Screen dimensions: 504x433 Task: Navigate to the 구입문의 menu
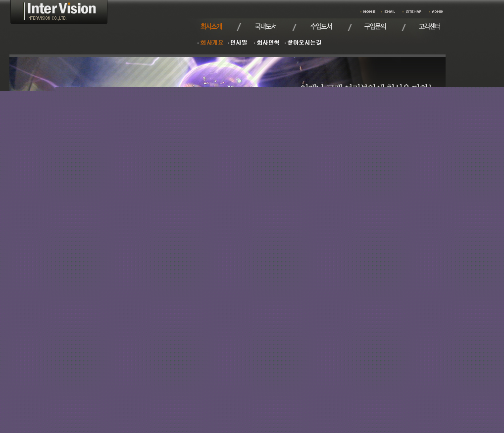[375, 27]
